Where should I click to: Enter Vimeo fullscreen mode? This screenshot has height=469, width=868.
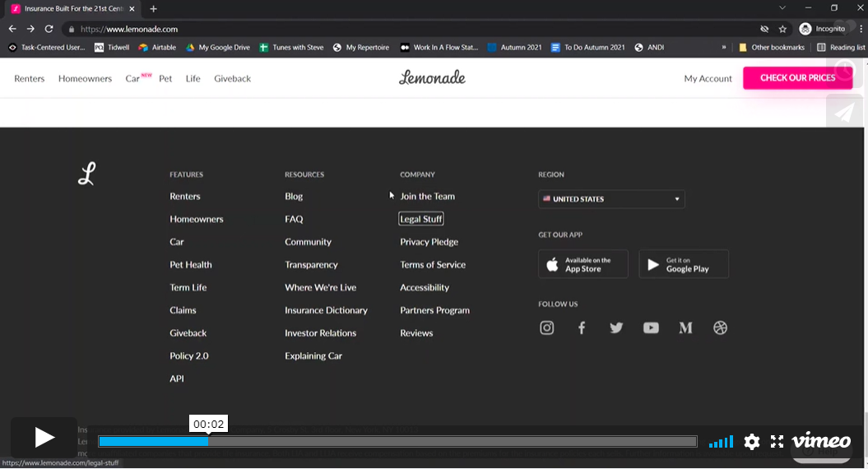777,441
